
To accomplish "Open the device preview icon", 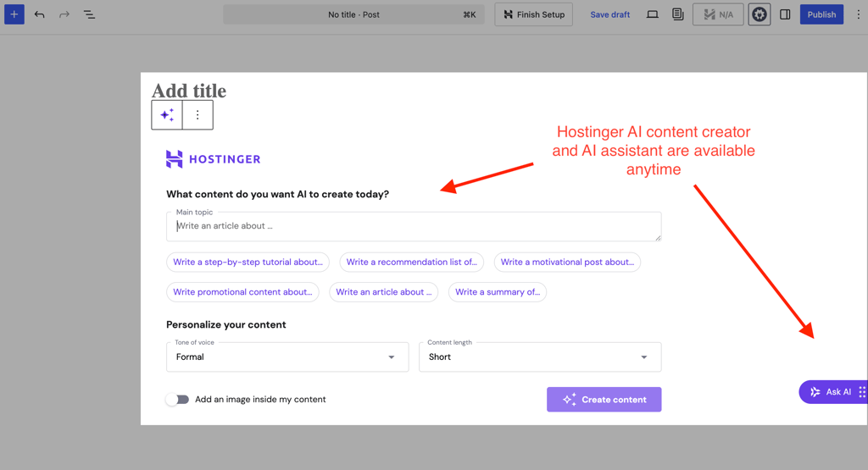I will pos(653,14).
